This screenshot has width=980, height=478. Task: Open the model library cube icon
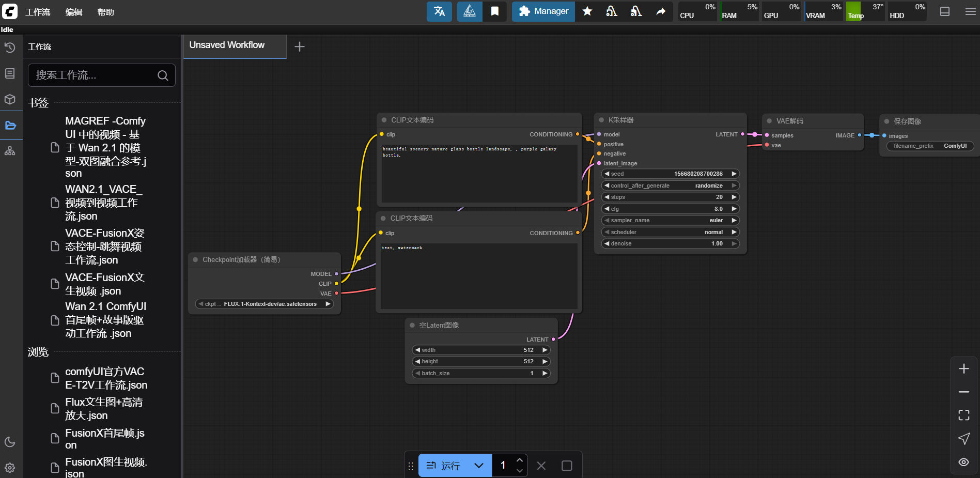10,99
